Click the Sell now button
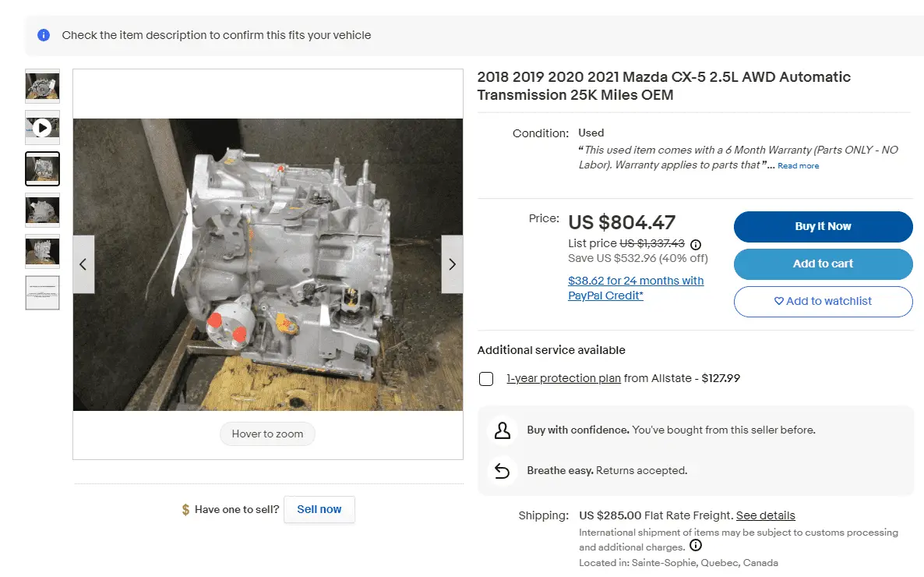The image size is (924, 577). point(319,509)
